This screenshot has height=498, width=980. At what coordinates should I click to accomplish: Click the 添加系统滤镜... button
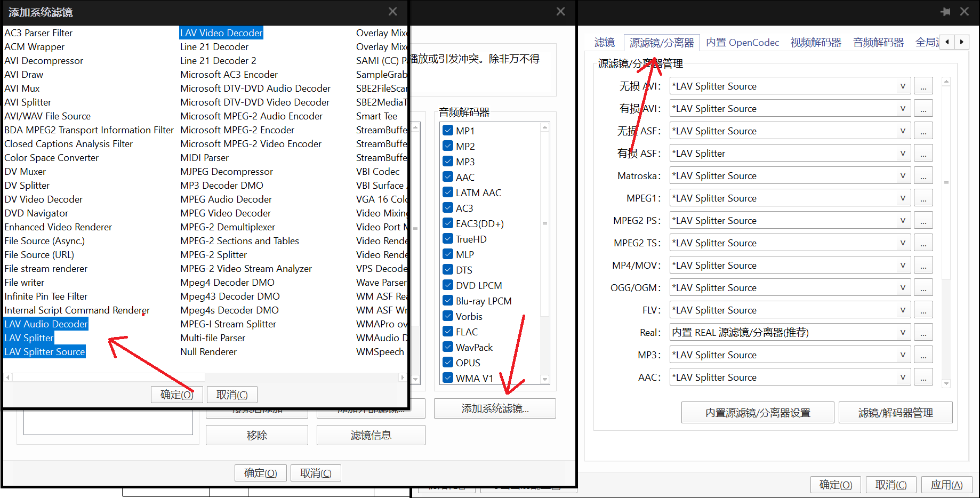pos(495,408)
